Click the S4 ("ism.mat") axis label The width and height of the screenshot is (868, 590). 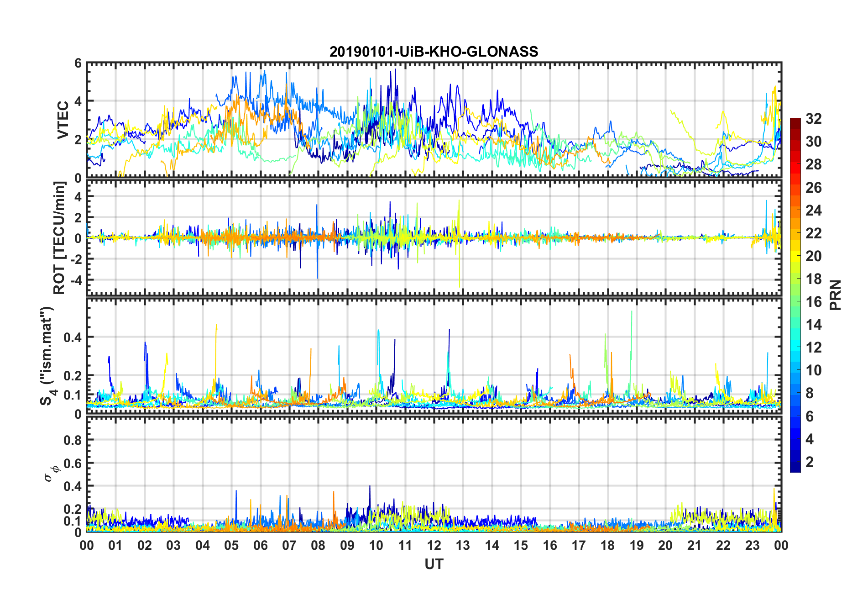[47, 356]
